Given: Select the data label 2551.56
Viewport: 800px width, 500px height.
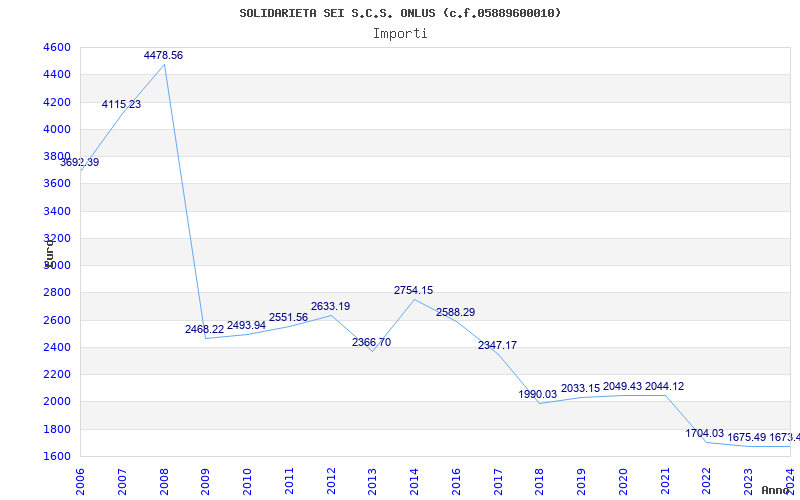Looking at the screenshot, I should click(x=288, y=317).
